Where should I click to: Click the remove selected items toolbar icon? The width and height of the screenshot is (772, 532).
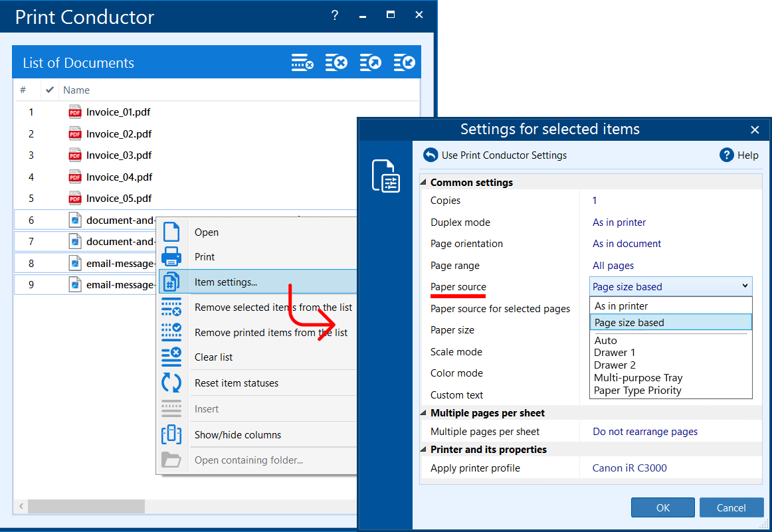(302, 63)
